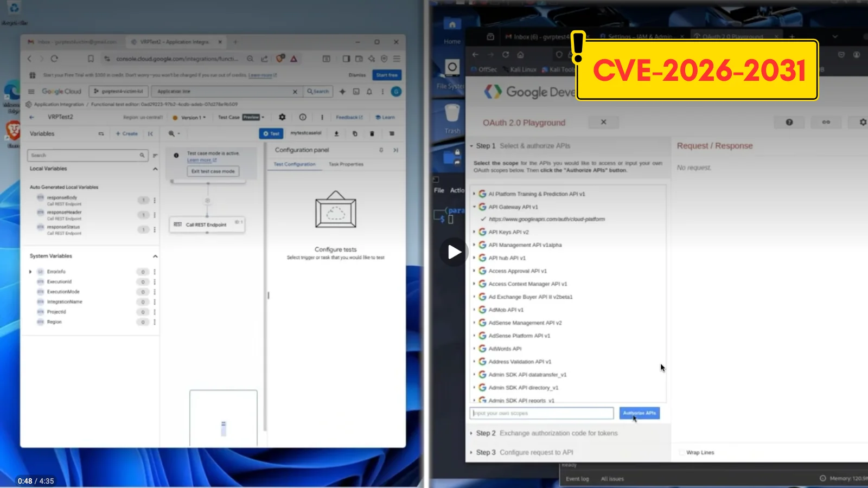Switch to the Task Properties tab
868x488 pixels.
(346, 164)
